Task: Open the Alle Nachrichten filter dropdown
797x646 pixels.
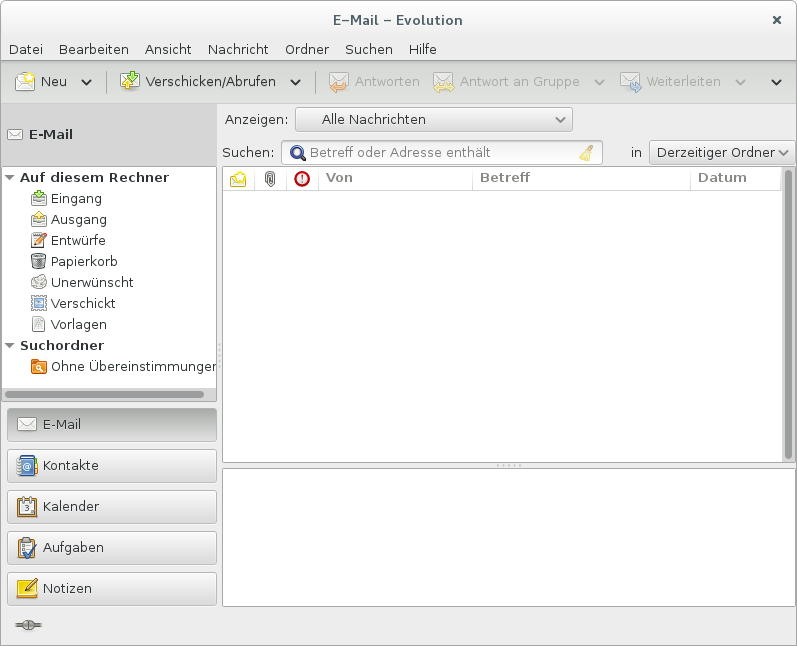Action: 433,120
